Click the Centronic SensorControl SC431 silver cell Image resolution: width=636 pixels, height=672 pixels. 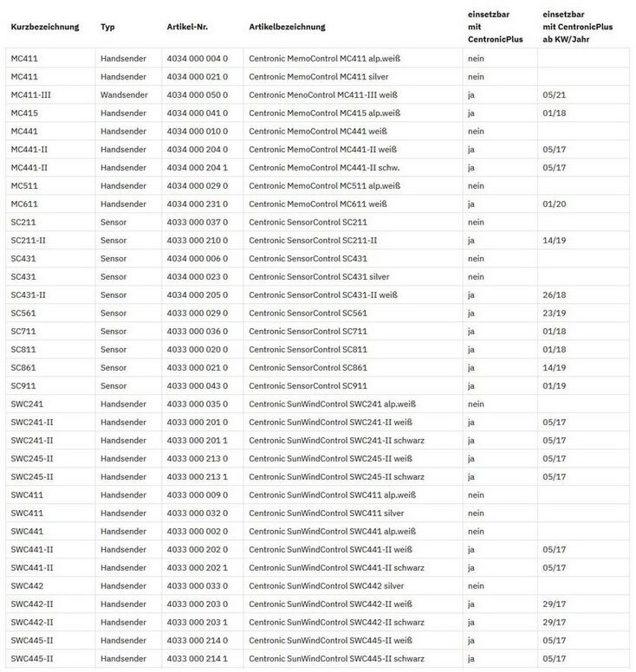[x=318, y=276]
